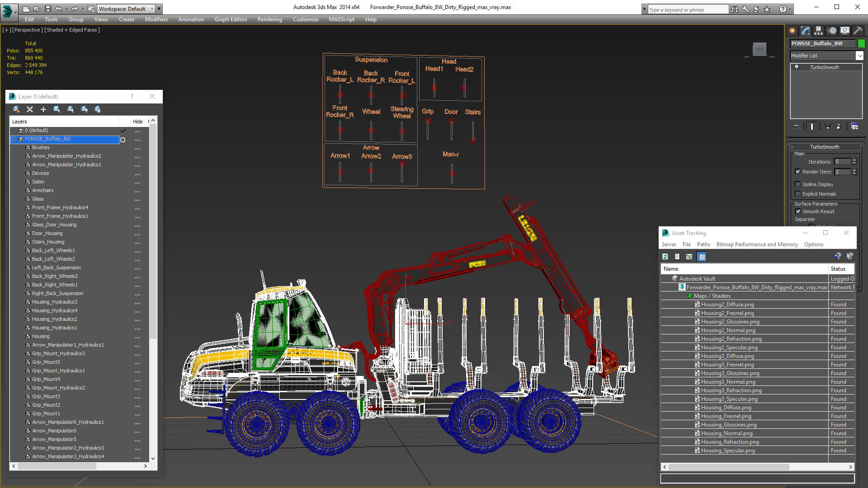This screenshot has height=488, width=868.
Task: Toggle the Smooth Result checkbox
Action: (798, 211)
